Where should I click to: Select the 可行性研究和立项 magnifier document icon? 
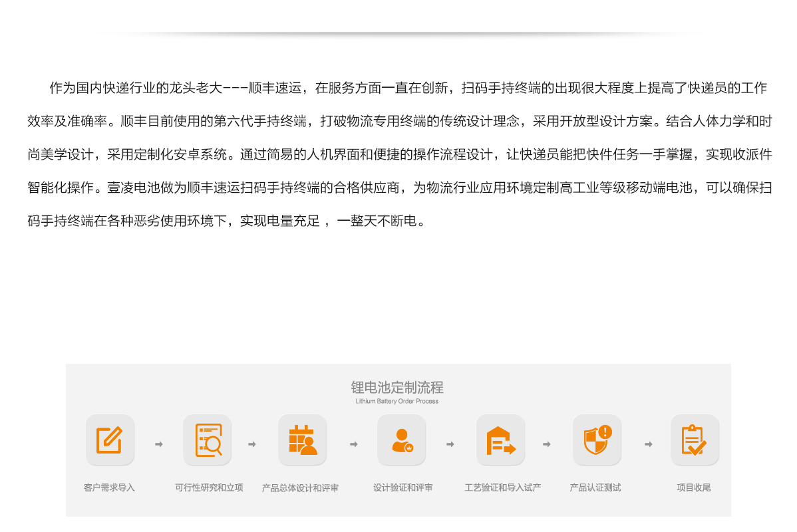[x=208, y=440]
